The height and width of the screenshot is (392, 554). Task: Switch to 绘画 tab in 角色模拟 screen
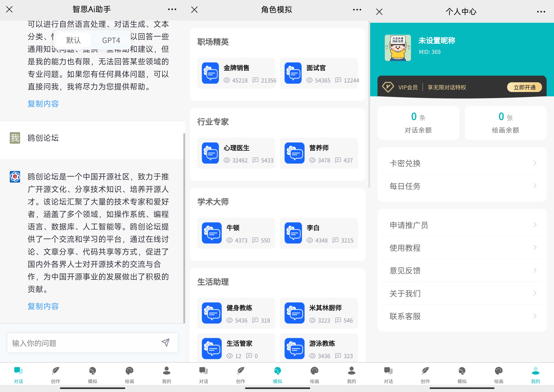click(x=314, y=375)
